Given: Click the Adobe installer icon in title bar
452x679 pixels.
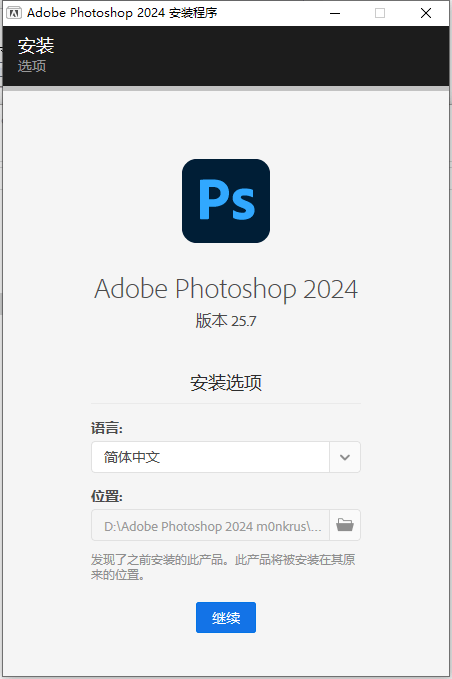Looking at the screenshot, I should point(14,13).
